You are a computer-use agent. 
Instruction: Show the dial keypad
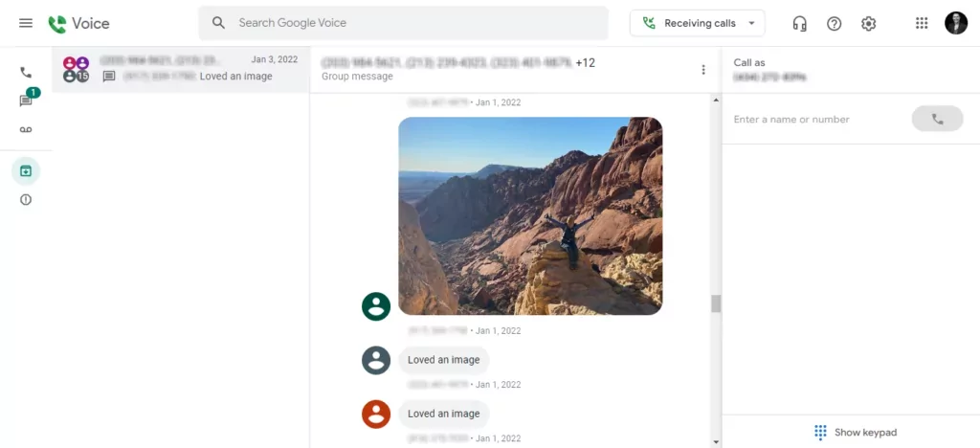(856, 432)
